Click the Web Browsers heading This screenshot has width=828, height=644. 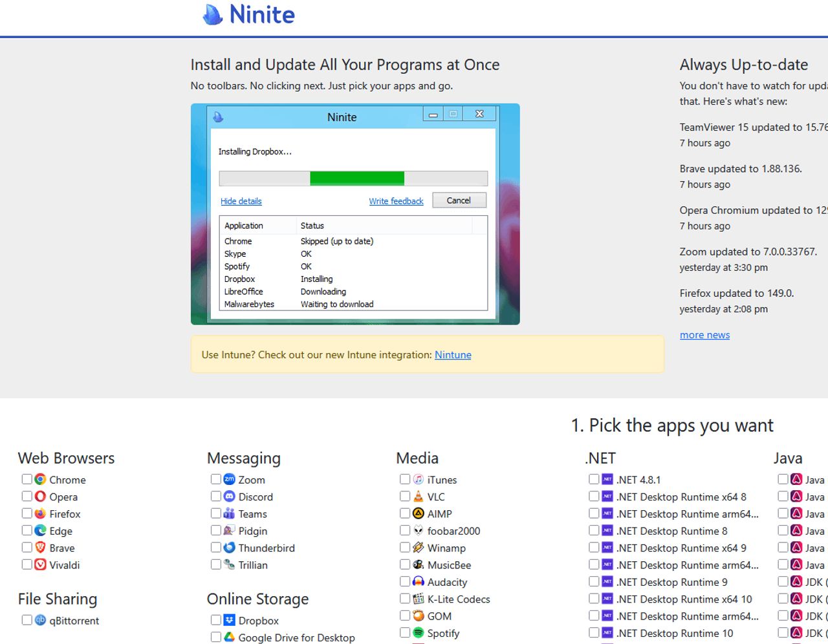click(x=66, y=458)
